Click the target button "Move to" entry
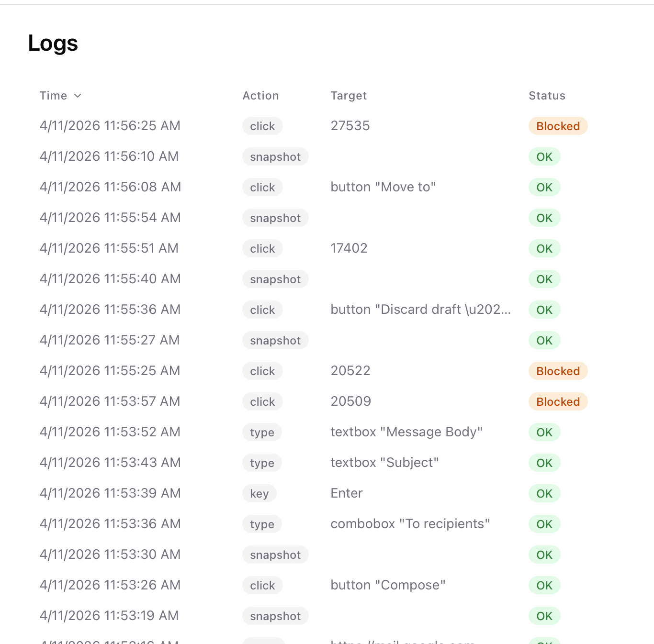Image resolution: width=654 pixels, height=644 pixels. click(x=383, y=187)
